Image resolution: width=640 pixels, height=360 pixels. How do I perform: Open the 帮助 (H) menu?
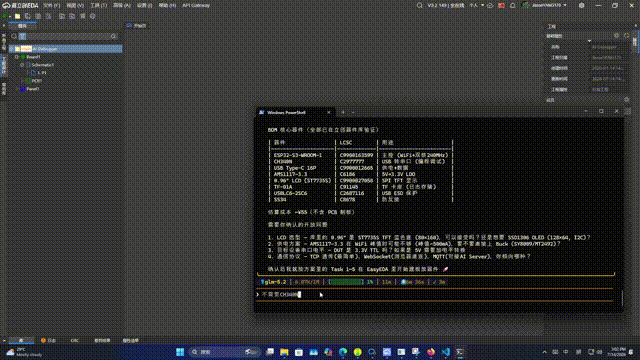167,5
